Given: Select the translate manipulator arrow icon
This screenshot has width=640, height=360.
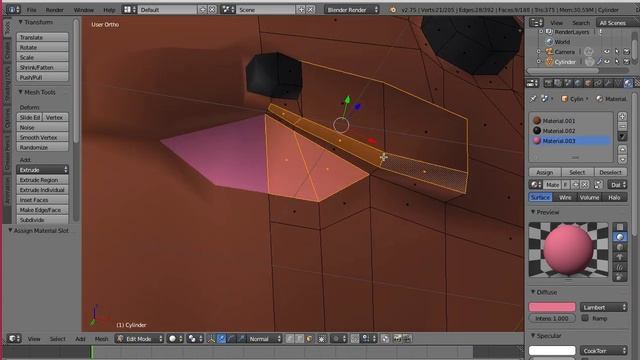Looking at the screenshot, I should click(221, 339).
